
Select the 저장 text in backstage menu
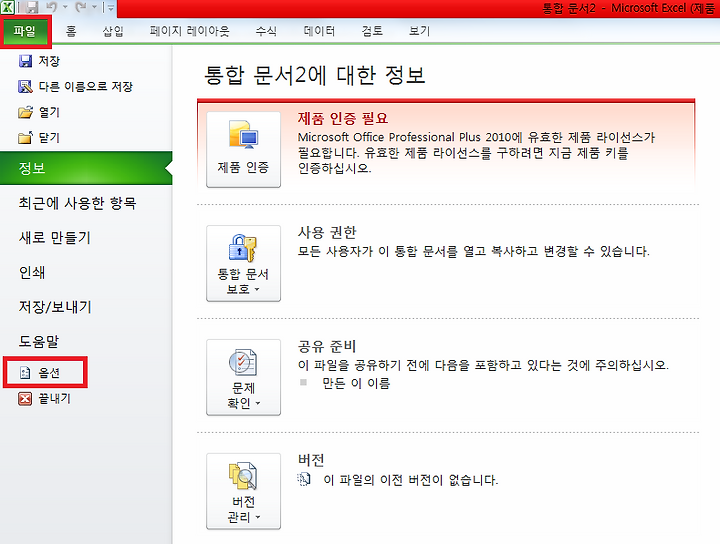[49, 61]
